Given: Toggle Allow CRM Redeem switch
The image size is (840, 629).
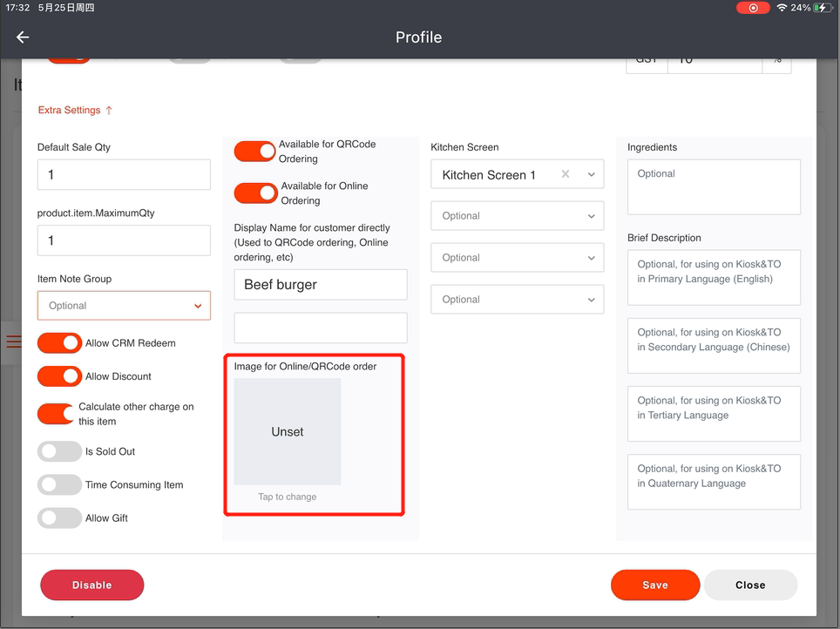Looking at the screenshot, I should click(59, 343).
